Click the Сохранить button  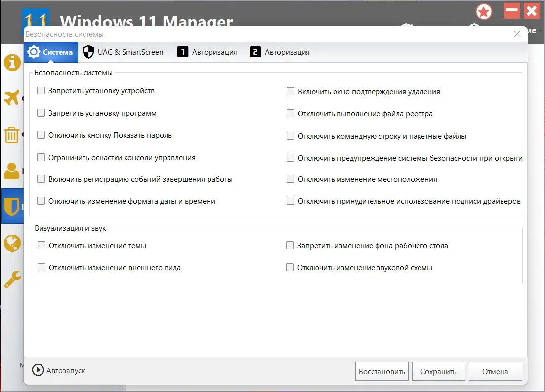click(x=438, y=371)
